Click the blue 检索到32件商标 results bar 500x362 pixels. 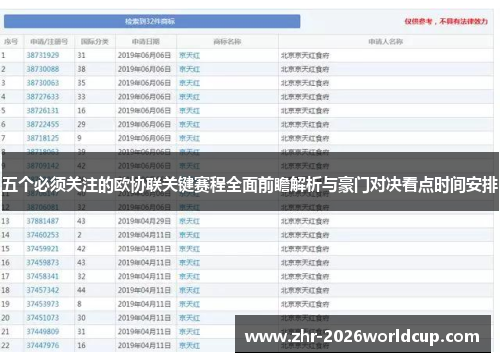(152, 21)
